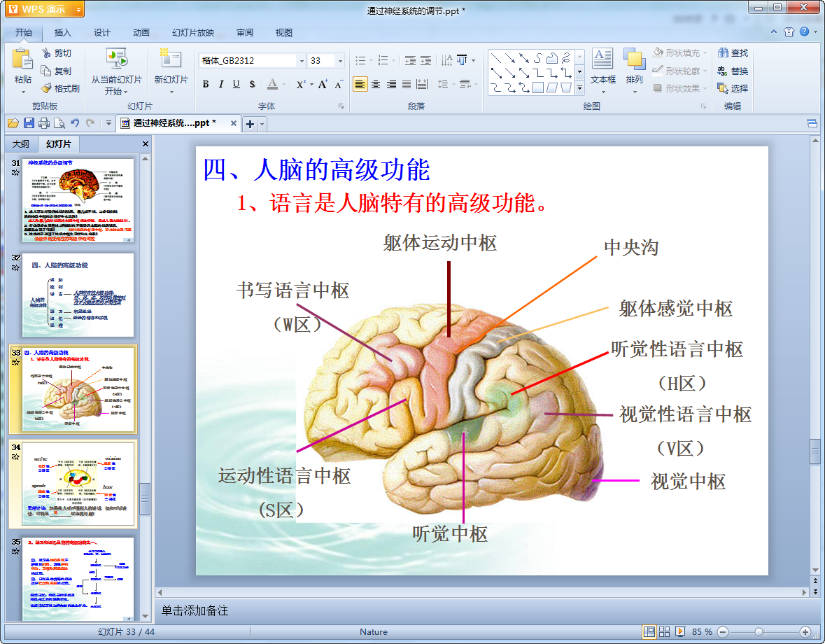825x644 pixels.
Task: Expand the Paste options arrow
Action: pos(22,92)
